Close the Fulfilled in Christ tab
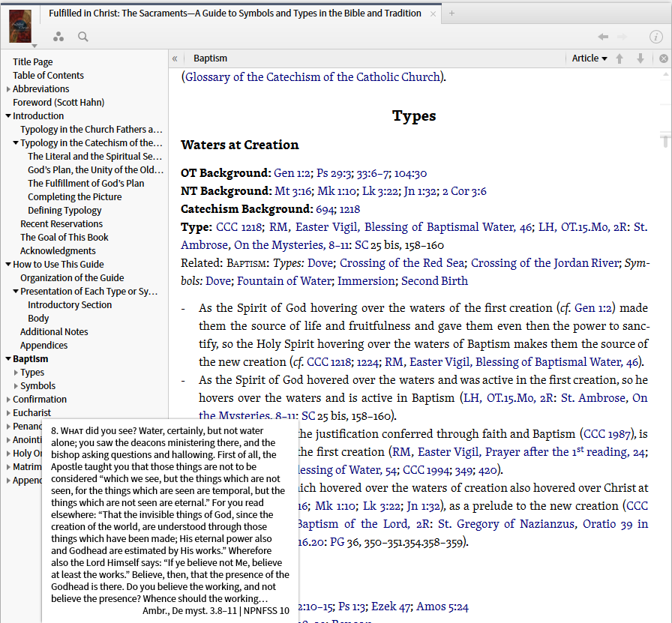The width and height of the screenshot is (672, 623). 433,13
